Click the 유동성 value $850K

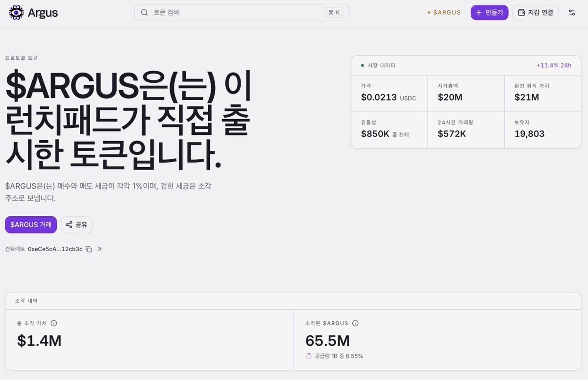click(x=375, y=133)
